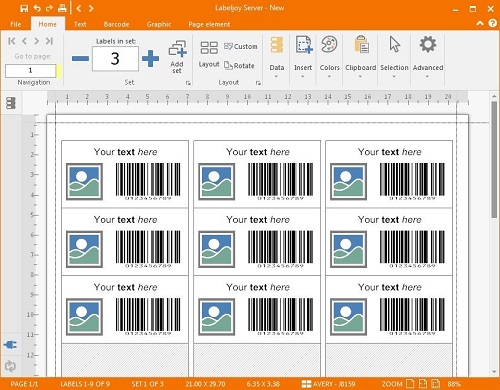Open the File menu
The width and height of the screenshot is (500, 390).
(x=16, y=24)
